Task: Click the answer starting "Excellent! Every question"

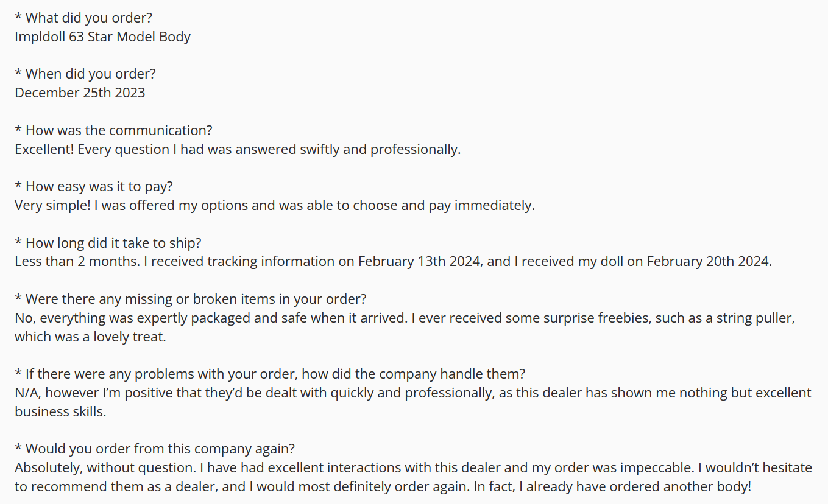Action: (238, 149)
